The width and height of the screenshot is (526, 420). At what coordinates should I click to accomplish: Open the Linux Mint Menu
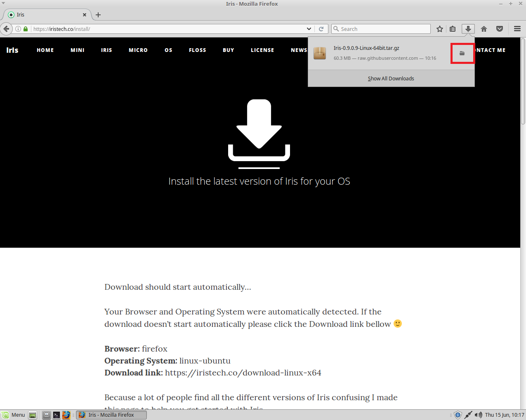pyautogui.click(x=14, y=415)
